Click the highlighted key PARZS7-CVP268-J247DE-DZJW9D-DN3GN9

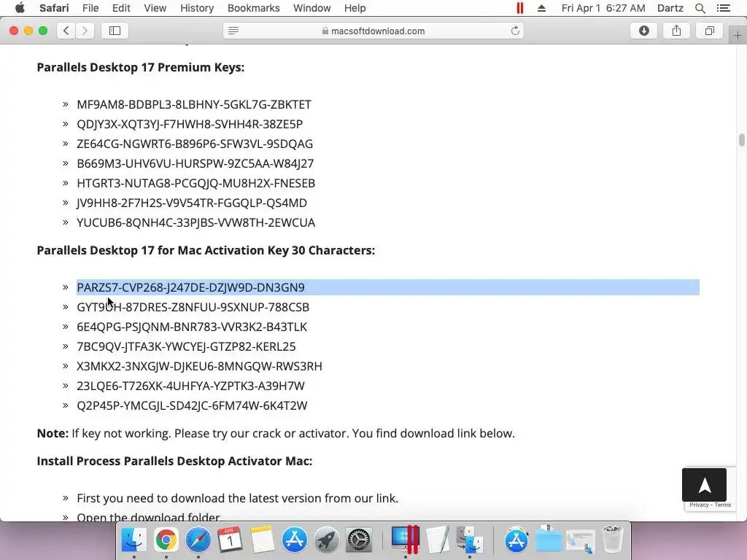[x=190, y=287]
